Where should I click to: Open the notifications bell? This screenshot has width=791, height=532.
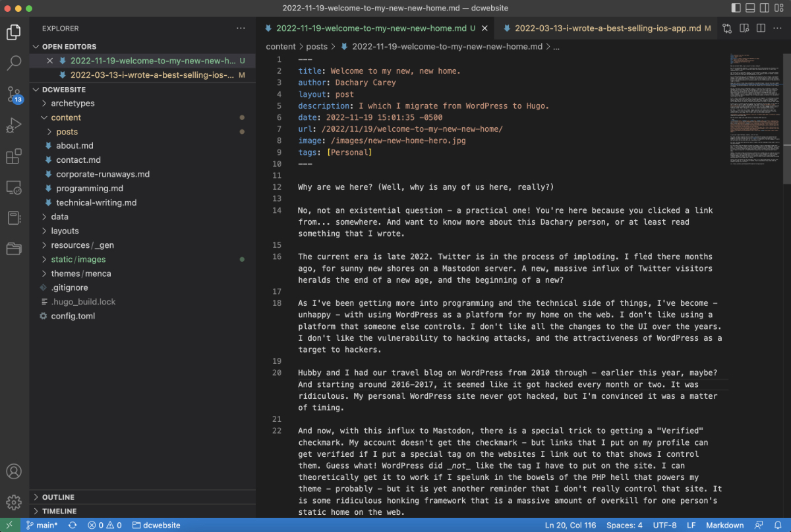coord(778,525)
